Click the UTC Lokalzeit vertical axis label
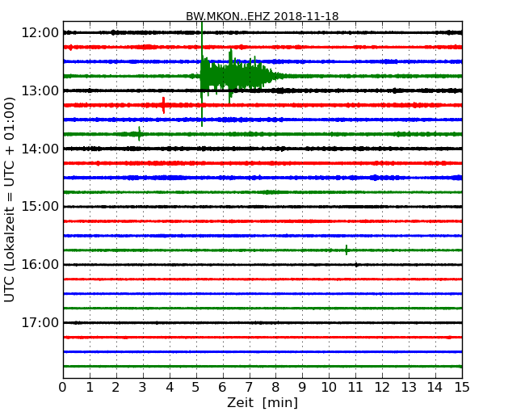The image size is (525, 420). 10,199
